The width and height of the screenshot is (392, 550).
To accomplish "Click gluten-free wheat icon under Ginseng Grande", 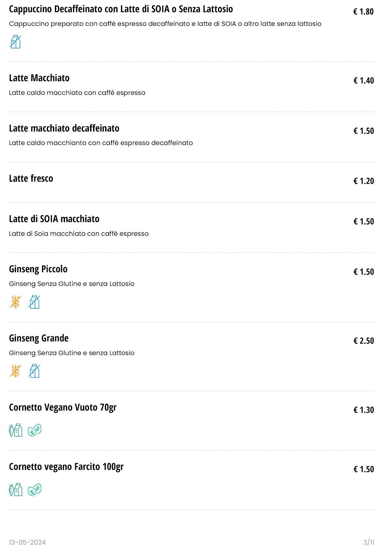I will (x=15, y=371).
